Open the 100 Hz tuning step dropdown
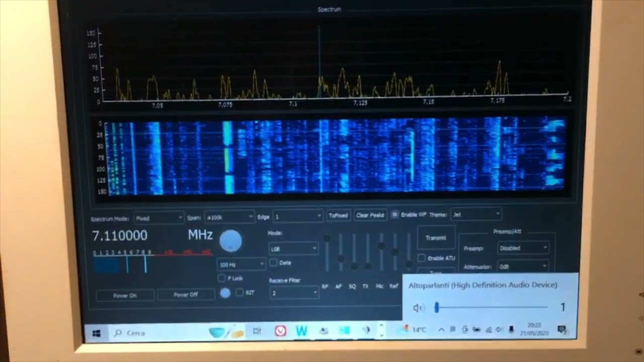The height and width of the screenshot is (362, 644). click(241, 264)
